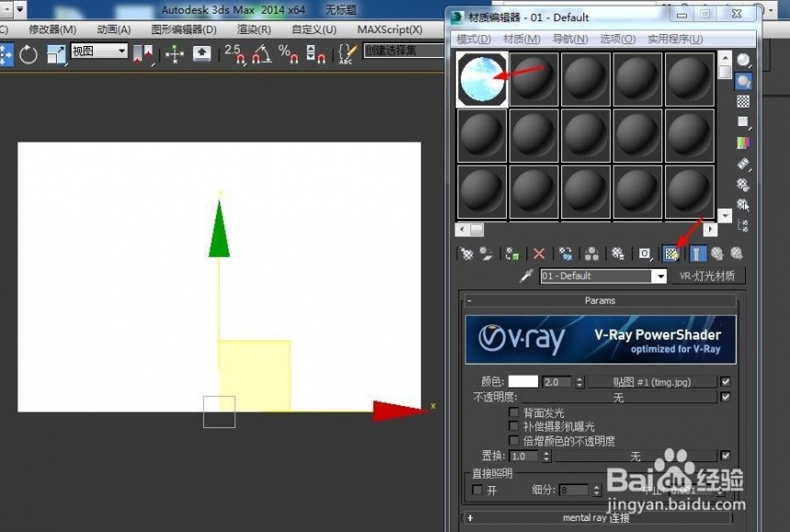Click Go to Parent icon
Viewport: 790px width, 532px height.
coord(717,254)
